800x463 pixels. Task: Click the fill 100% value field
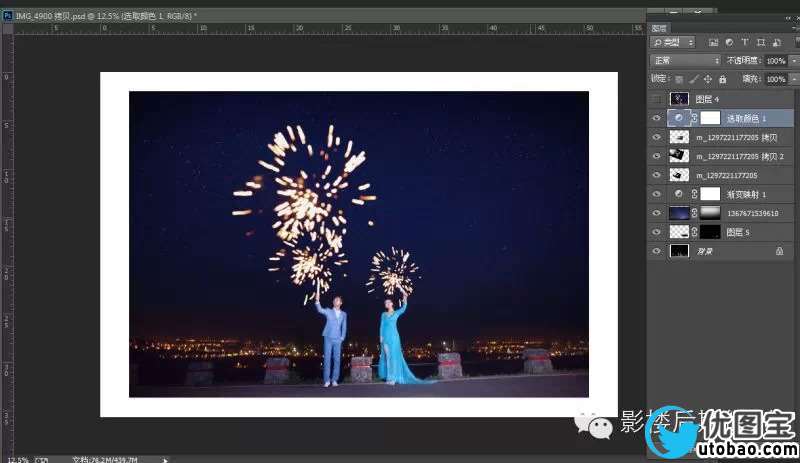pyautogui.click(x=776, y=79)
